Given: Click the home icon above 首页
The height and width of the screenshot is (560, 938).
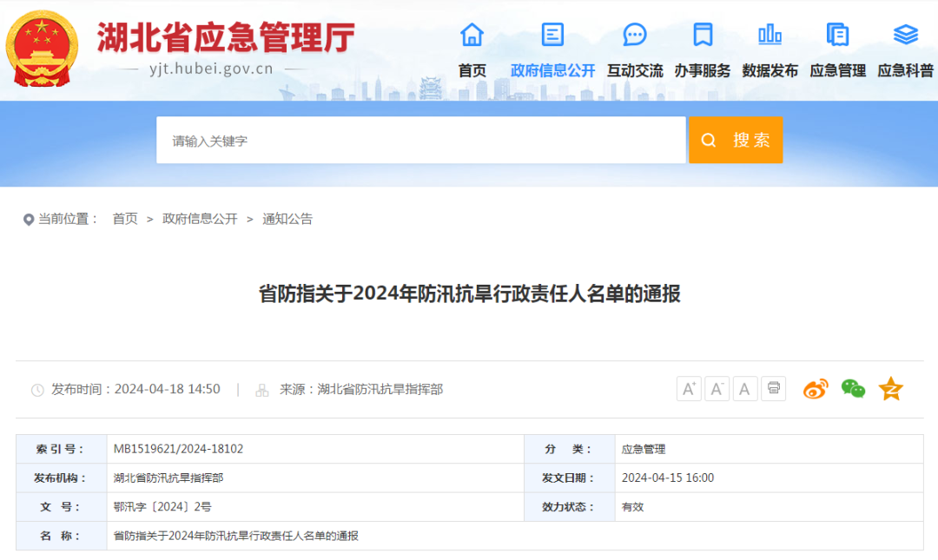Looking at the screenshot, I should (472, 35).
